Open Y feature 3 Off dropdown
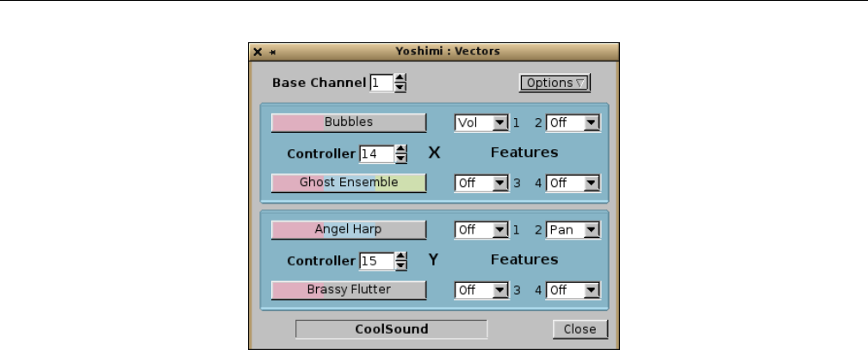 point(481,291)
